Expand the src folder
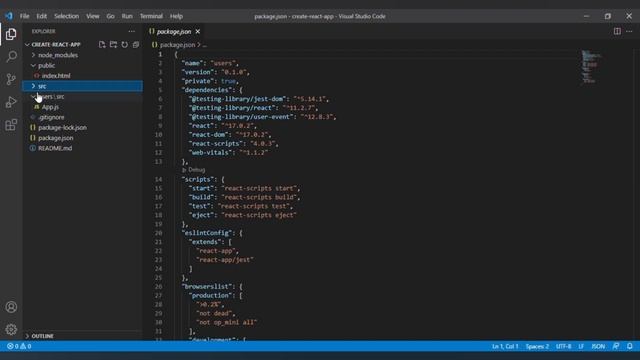Image resolution: width=640 pixels, height=360 pixels. point(82,86)
